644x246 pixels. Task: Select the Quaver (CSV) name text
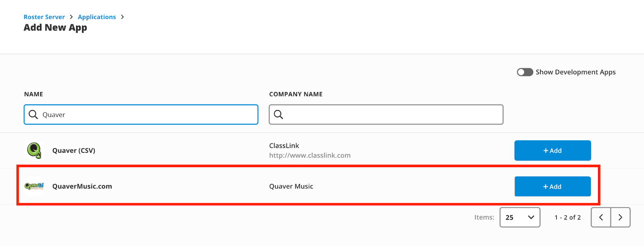coord(74,150)
